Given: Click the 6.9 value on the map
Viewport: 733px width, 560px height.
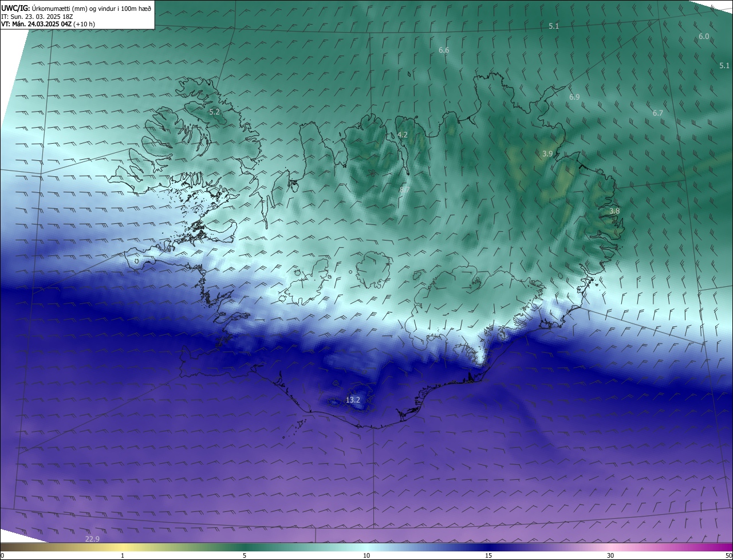Looking at the screenshot, I should [x=574, y=97].
